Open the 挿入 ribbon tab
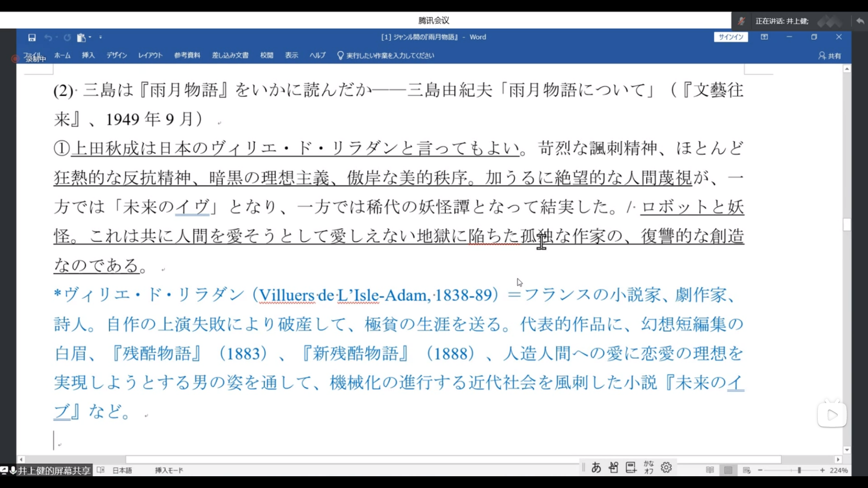This screenshot has height=488, width=868. [88, 55]
